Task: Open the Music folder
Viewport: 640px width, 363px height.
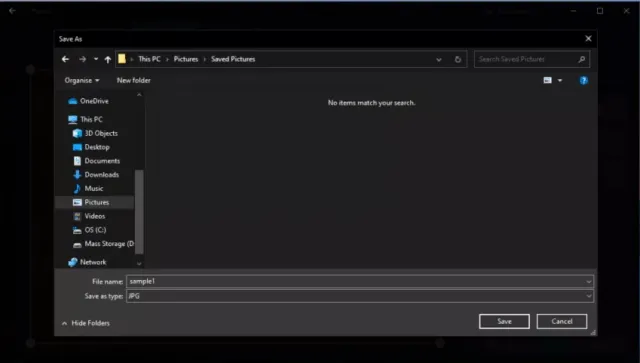Action: click(94, 188)
